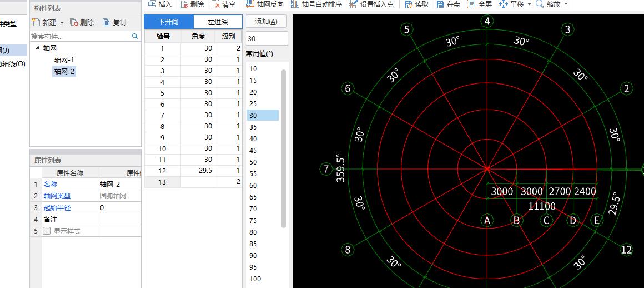Choose 100 in the 常用值 list
The image size is (644, 288).
click(263, 279)
